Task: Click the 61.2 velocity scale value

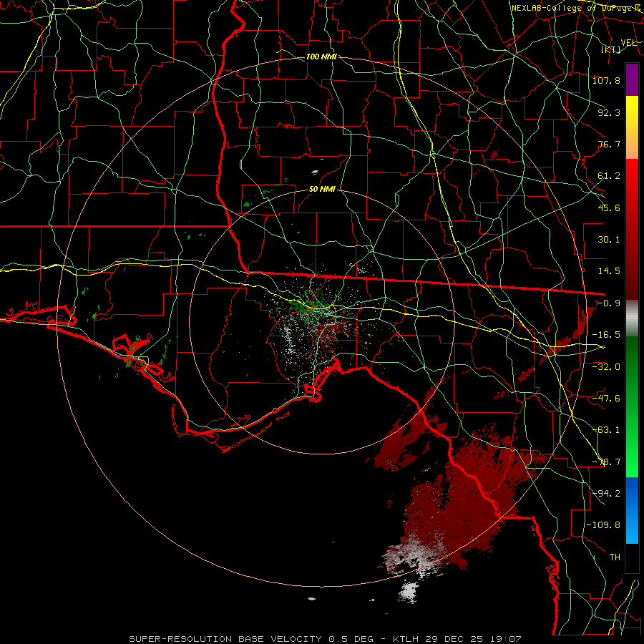Action: coord(609,176)
